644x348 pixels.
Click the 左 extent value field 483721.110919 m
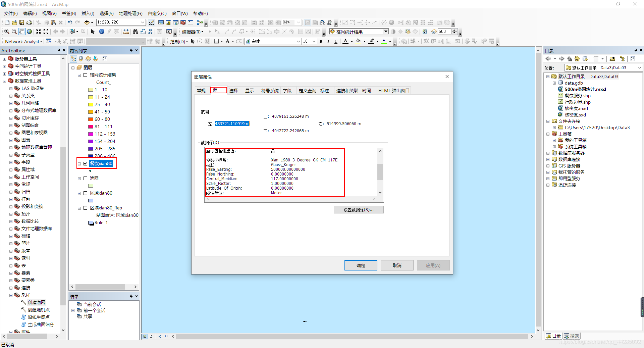click(x=232, y=124)
